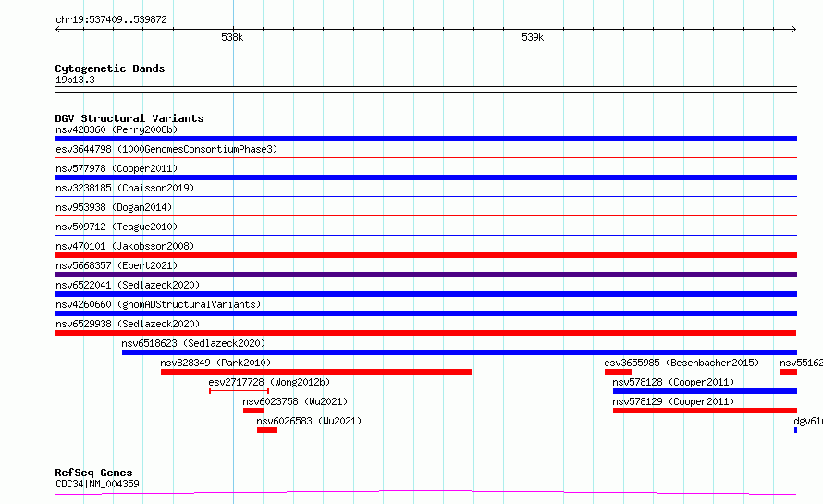
Task: Click the chr19:537409..539872 coordinate label
Action: (x=111, y=19)
